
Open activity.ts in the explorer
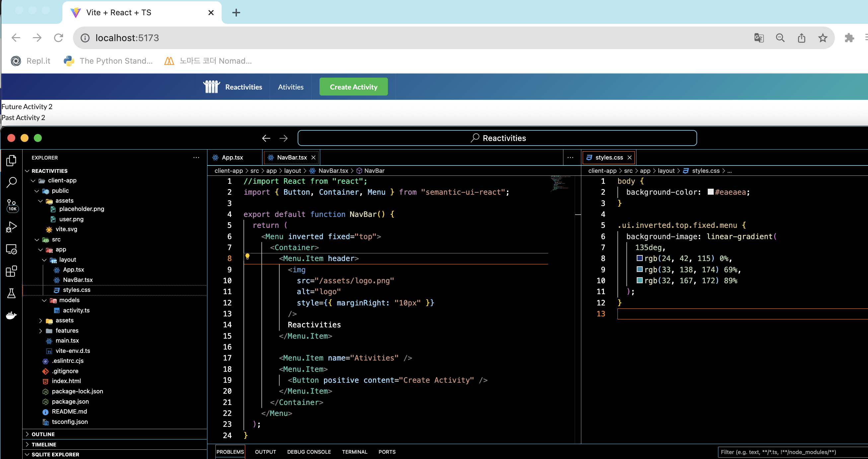point(76,310)
